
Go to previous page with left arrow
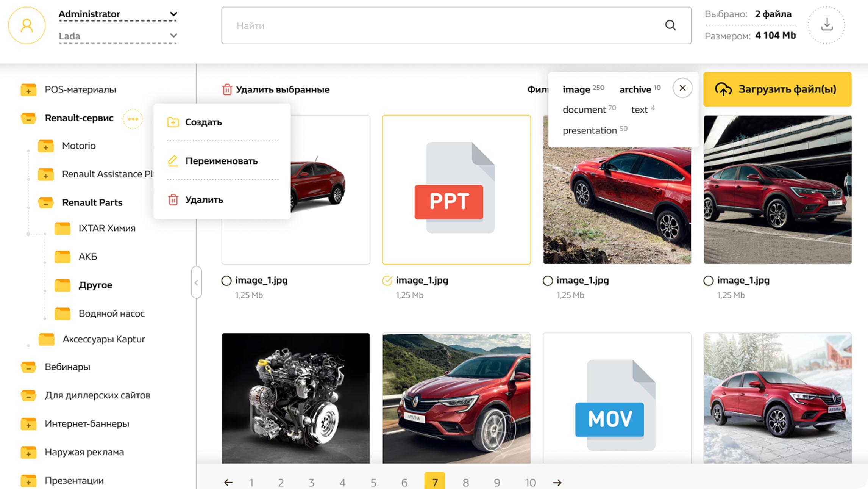(228, 482)
